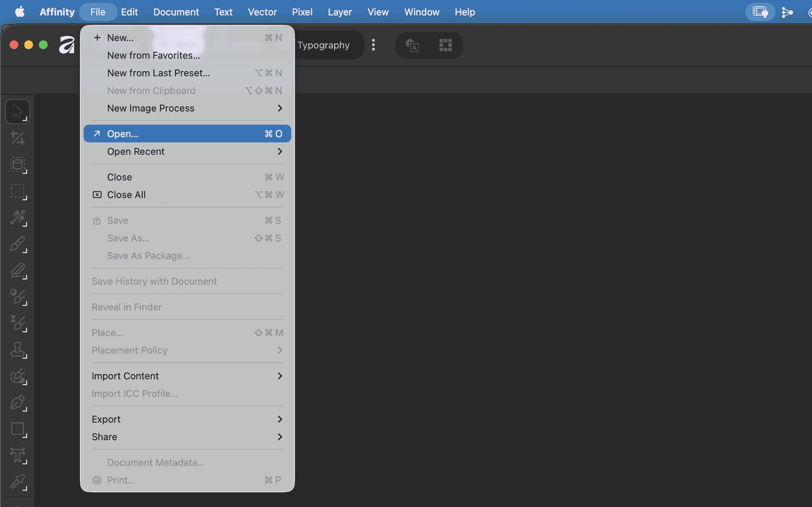Select the circular retouch brush tool
The height and width of the screenshot is (507, 812).
(x=17, y=376)
